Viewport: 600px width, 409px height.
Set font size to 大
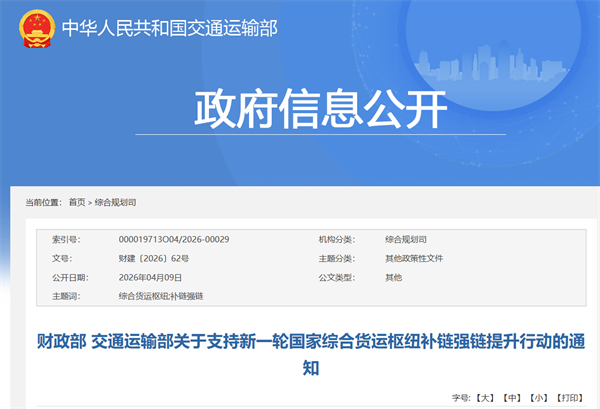[x=483, y=397]
